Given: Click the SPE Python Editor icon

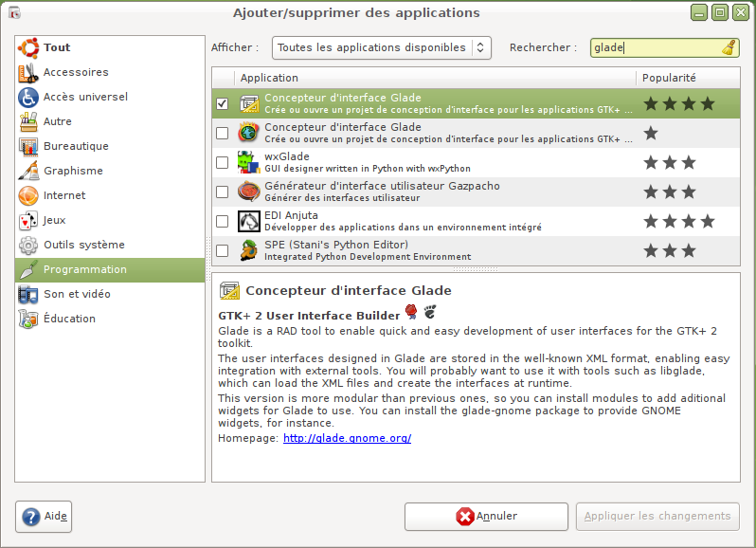Looking at the screenshot, I should click(249, 251).
